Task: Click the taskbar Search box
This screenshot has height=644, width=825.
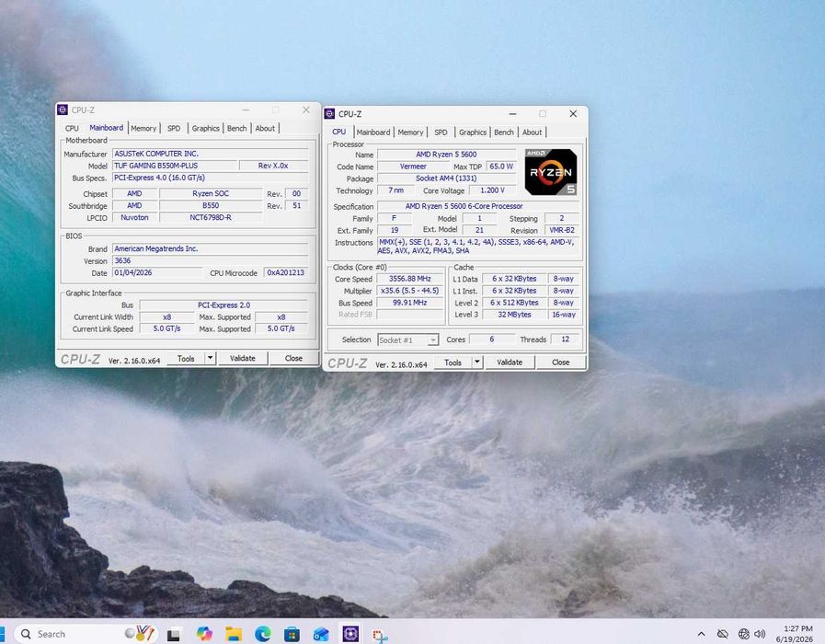Action: coord(85,634)
